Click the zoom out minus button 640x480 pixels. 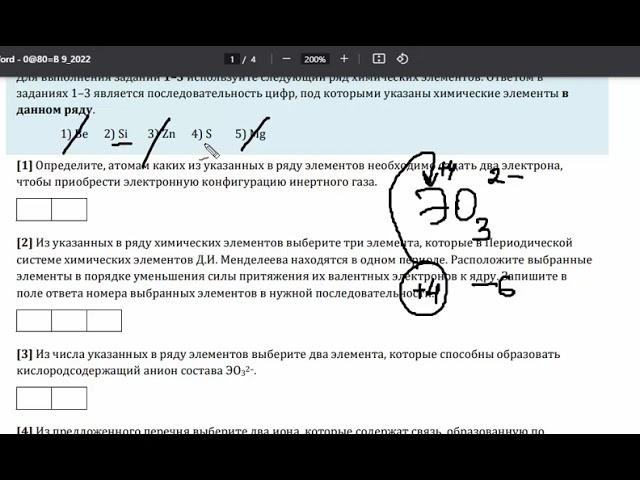pyautogui.click(x=287, y=59)
